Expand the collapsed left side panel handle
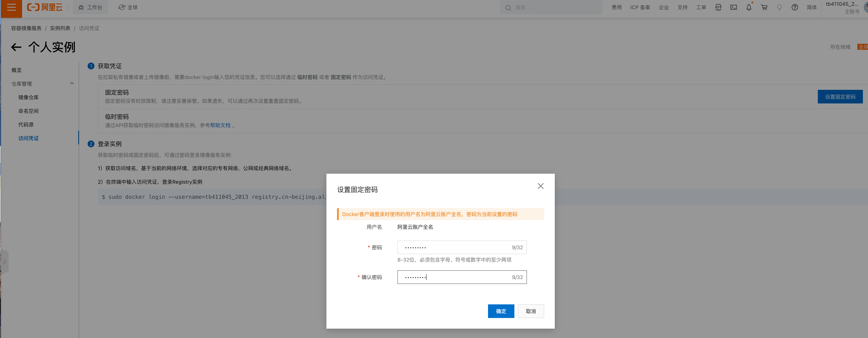The image size is (868, 338). click(x=4, y=262)
